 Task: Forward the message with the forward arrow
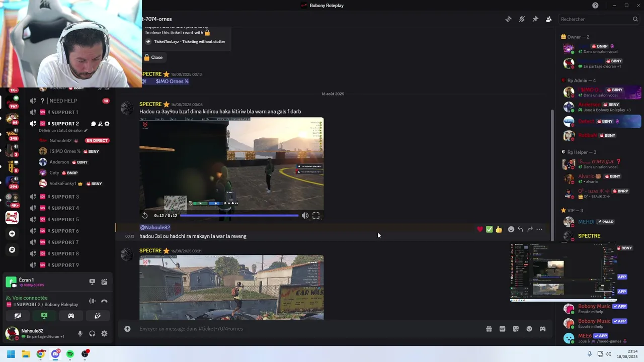click(530, 229)
